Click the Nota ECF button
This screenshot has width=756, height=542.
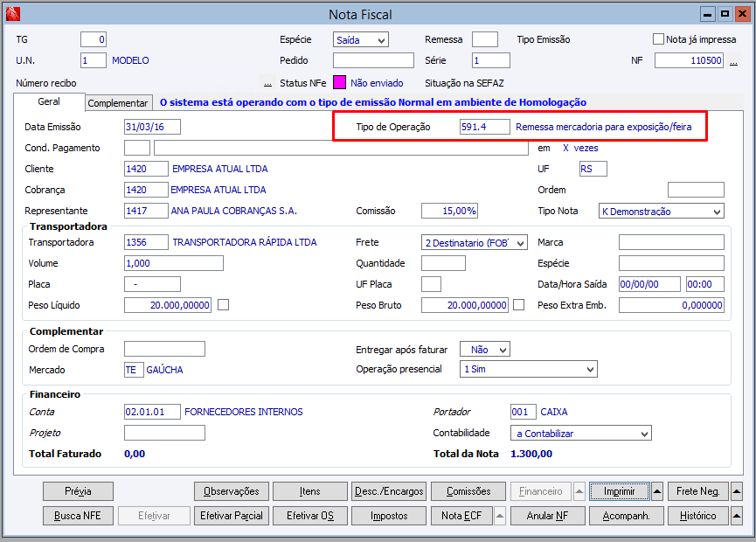tap(461, 516)
